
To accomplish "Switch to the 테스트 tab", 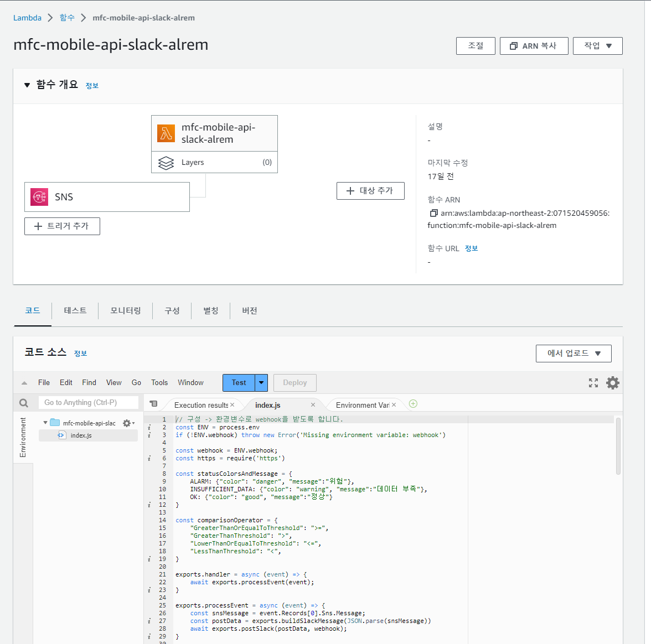I will [x=75, y=310].
